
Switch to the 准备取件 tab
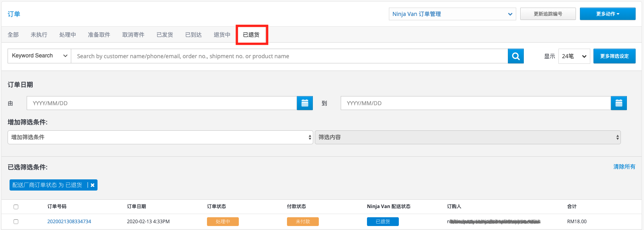pos(99,35)
